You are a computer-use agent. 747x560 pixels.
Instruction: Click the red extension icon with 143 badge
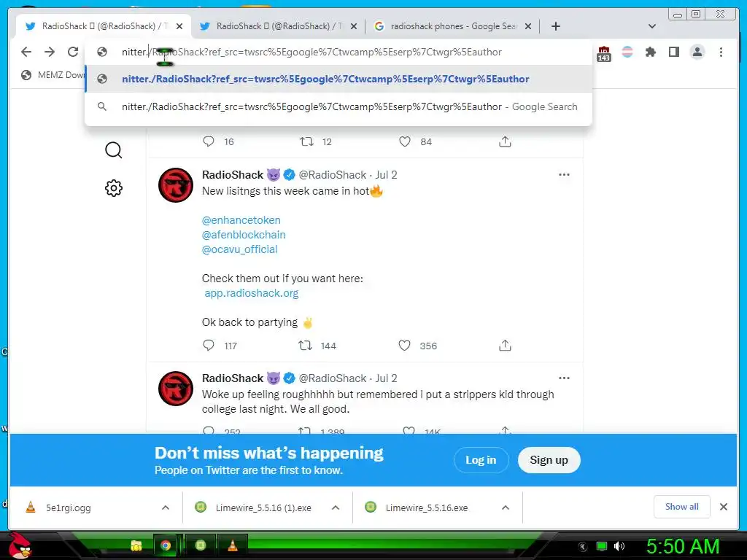point(603,53)
